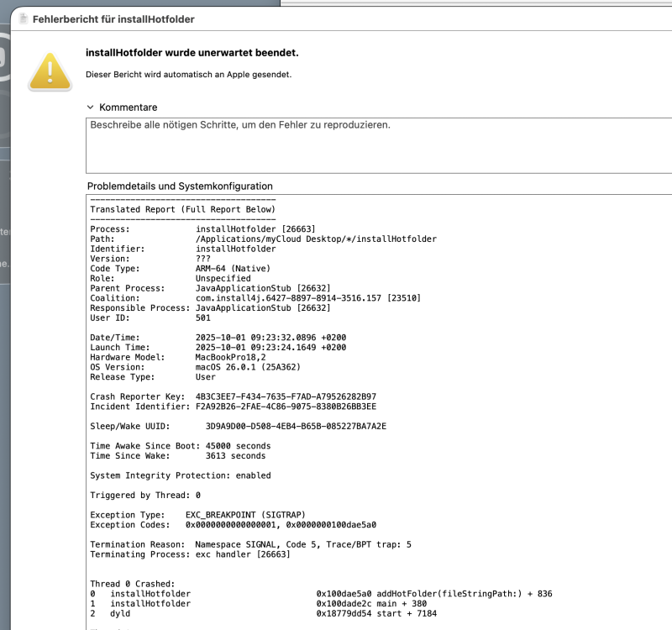Click the Crash Reporter Key value
This screenshot has height=630, width=672.
[x=286, y=396]
